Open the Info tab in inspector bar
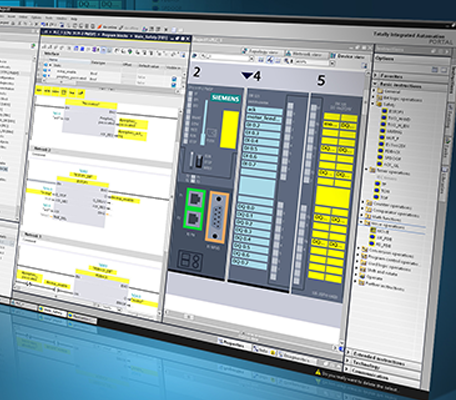456x400 pixels. click(x=263, y=350)
